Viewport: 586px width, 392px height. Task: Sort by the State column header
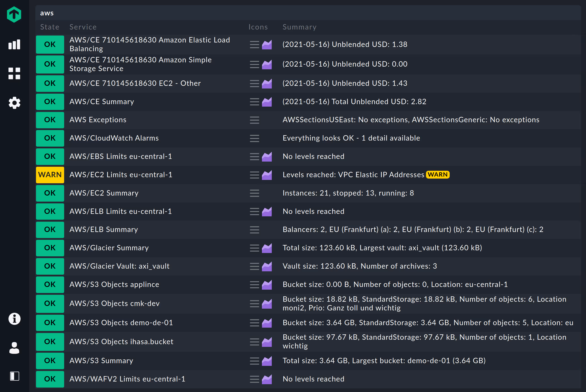[50, 27]
